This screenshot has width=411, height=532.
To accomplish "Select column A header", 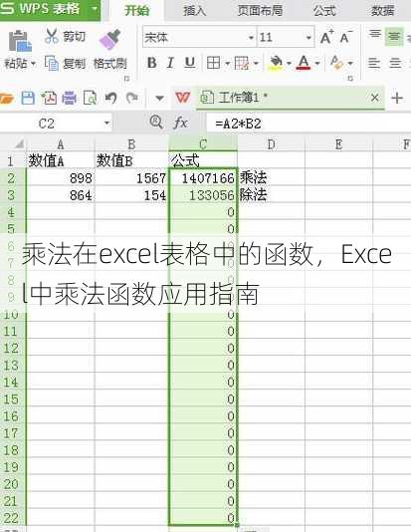I will tap(61, 144).
